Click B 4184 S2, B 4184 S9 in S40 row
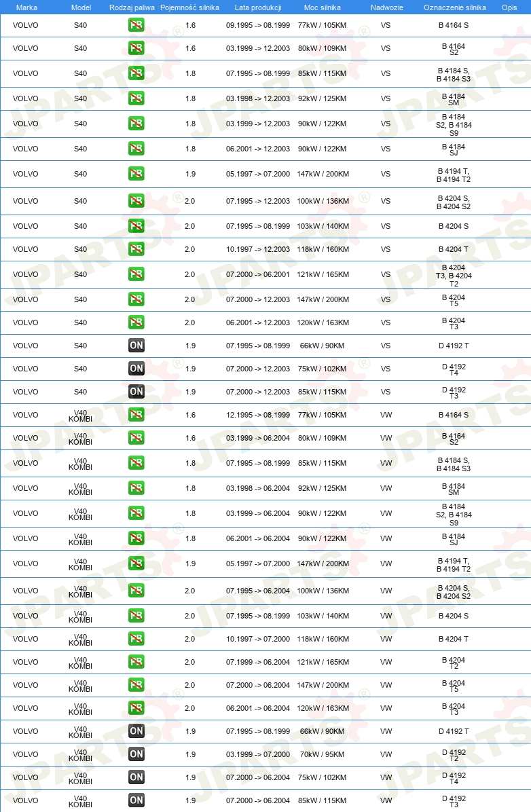 click(454, 125)
